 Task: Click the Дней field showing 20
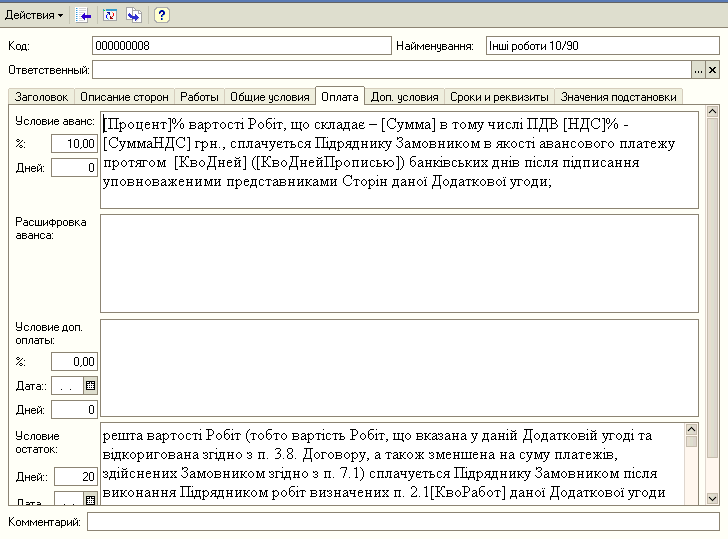point(75,477)
